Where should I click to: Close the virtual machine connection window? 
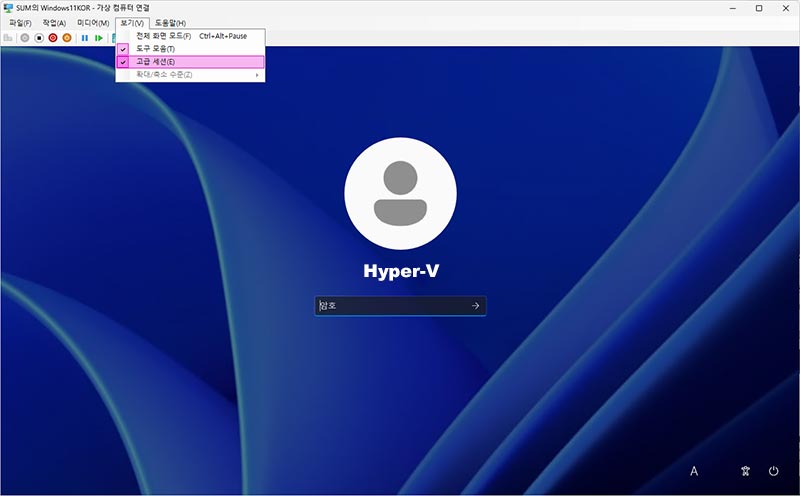[x=786, y=8]
